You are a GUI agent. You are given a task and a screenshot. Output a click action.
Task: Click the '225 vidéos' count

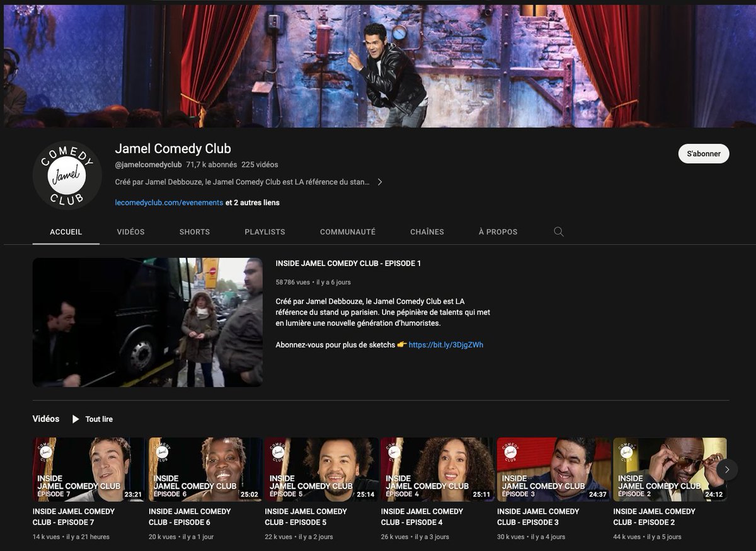[x=260, y=165]
